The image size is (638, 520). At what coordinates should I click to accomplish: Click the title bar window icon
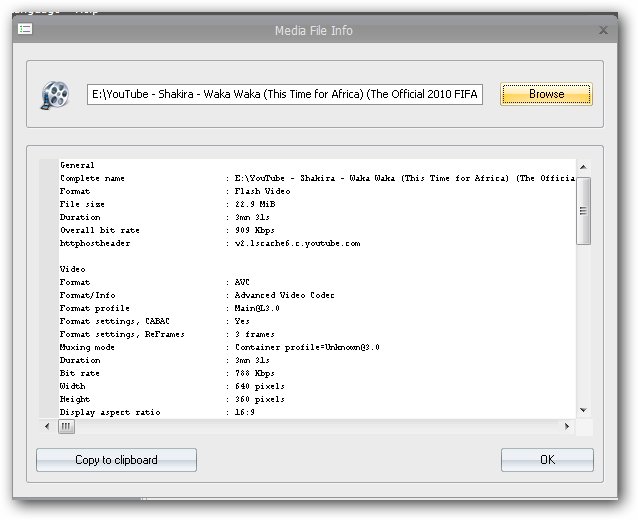(25, 29)
